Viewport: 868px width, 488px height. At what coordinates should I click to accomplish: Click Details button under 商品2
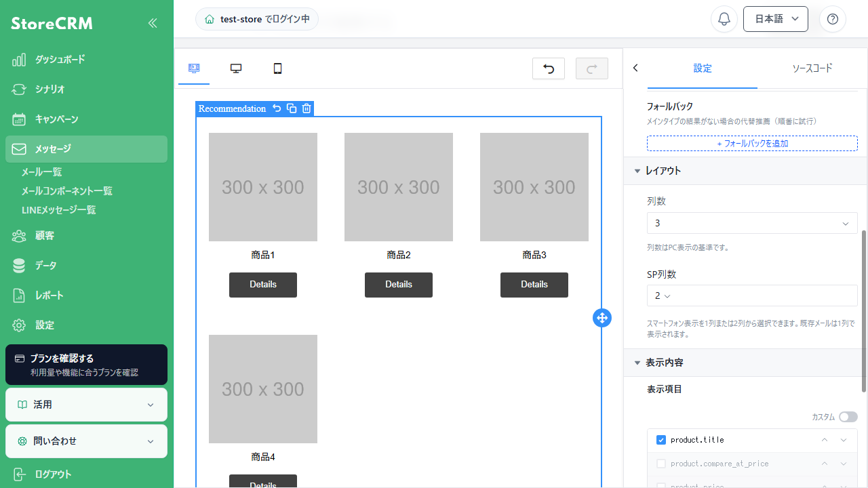click(399, 285)
